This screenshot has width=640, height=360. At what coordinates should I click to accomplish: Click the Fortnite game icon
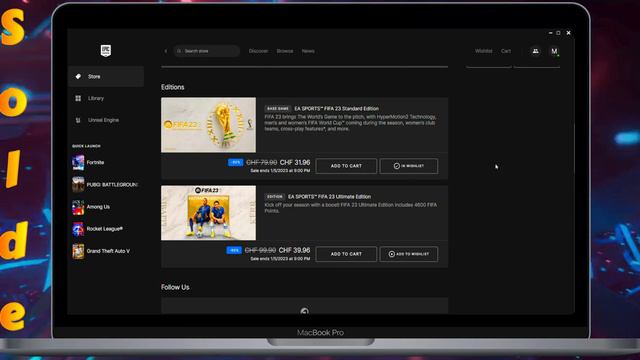[x=78, y=162]
